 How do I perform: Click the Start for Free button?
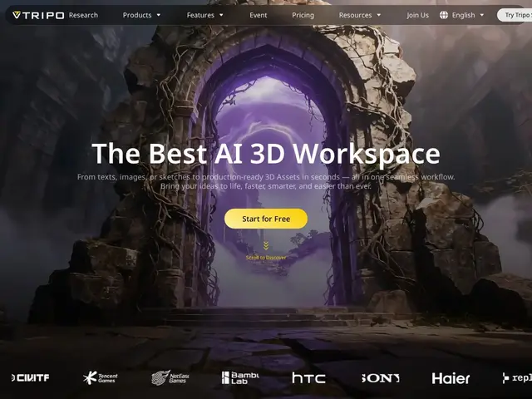[266, 219]
